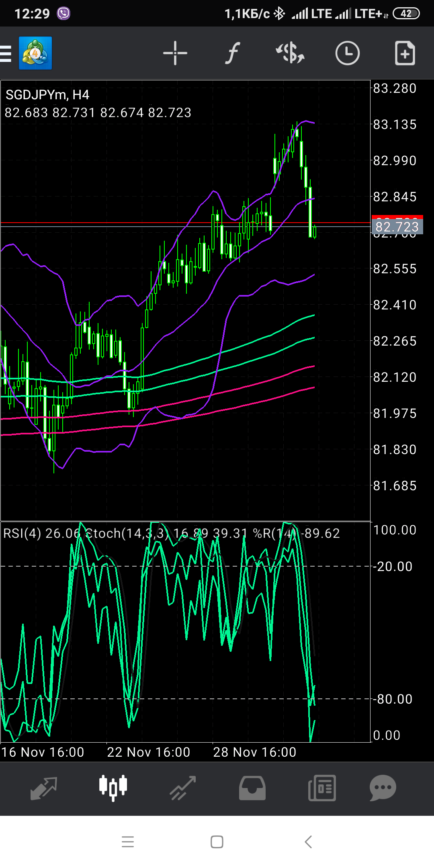Tap the latest candlestick on the chart
Image resolution: width=434 pixels, height=868 pixels.
[x=315, y=232]
